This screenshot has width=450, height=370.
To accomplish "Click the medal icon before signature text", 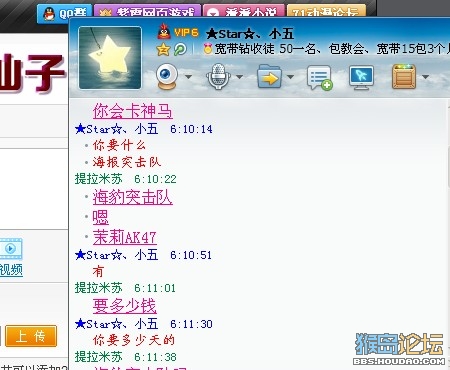I will 208,49.
